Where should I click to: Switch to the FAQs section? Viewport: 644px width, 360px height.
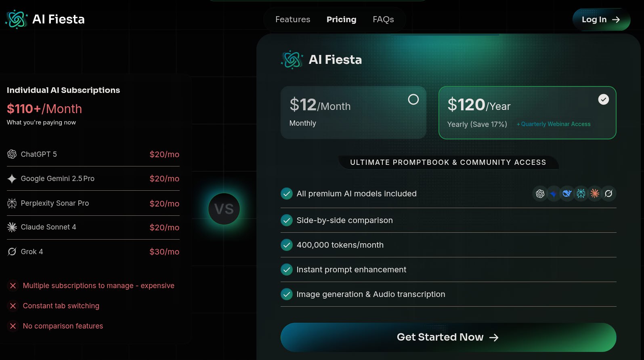tap(383, 19)
